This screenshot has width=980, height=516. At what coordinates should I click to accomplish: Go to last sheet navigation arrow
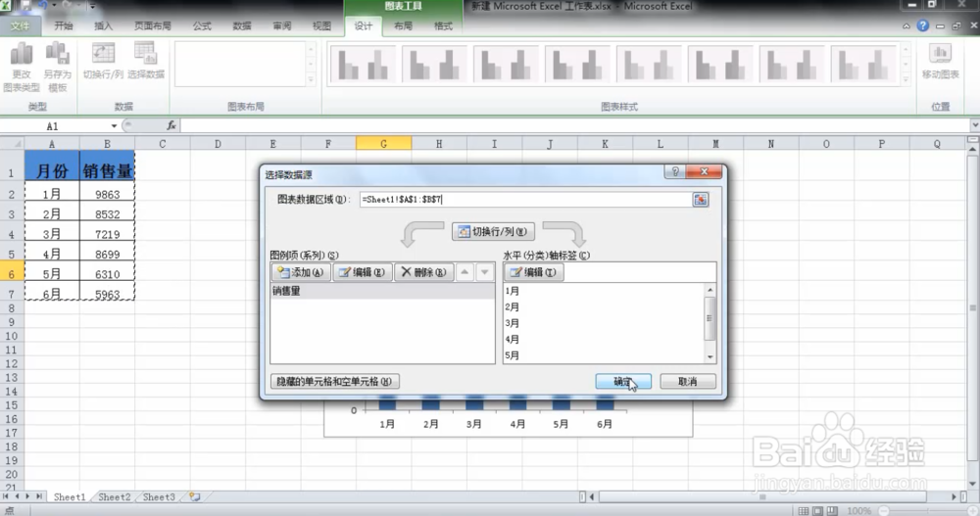(39, 496)
